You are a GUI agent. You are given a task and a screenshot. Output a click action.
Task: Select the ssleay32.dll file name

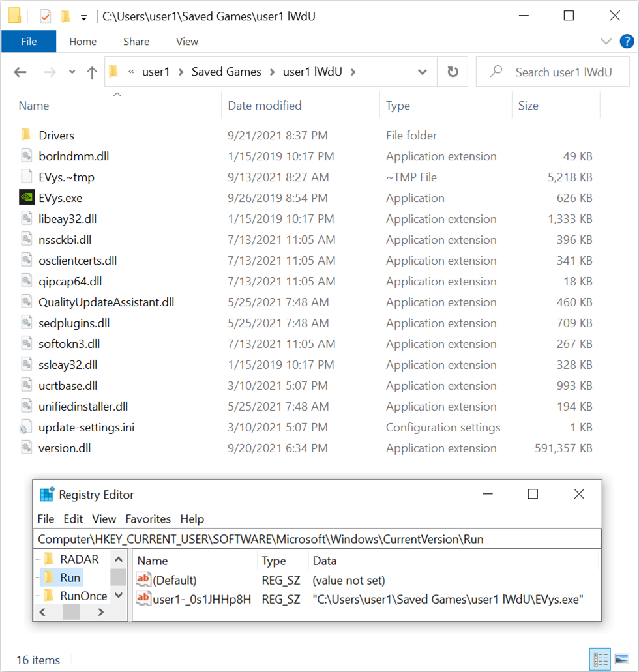tap(68, 365)
